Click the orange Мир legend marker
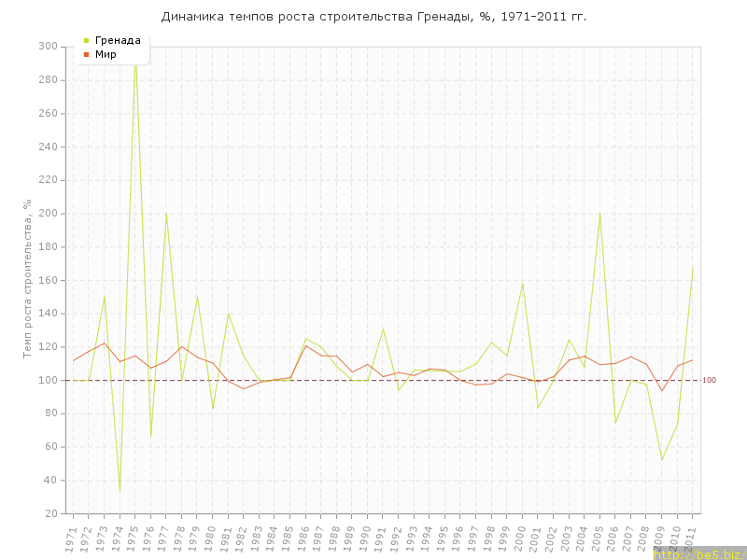 click(87, 55)
